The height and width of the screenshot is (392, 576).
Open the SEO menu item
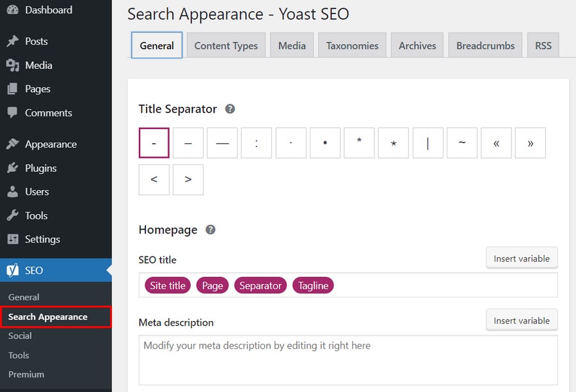tap(56, 270)
